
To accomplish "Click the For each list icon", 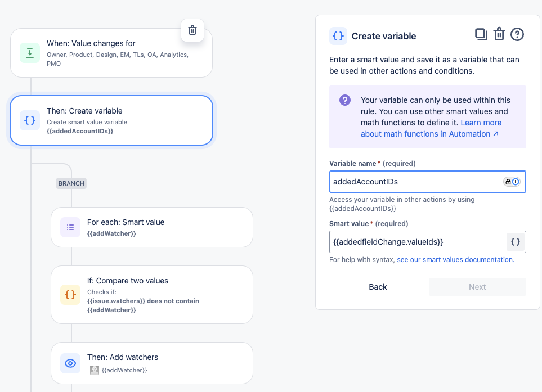I will click(x=70, y=227).
